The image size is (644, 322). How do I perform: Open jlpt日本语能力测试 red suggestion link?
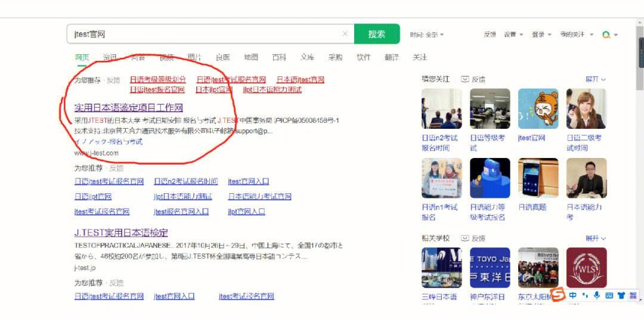[273, 89]
